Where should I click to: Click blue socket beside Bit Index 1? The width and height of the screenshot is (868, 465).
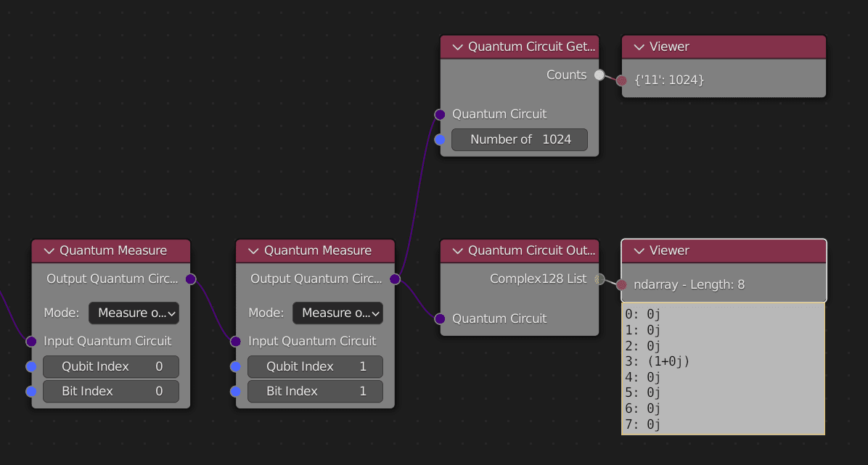coord(235,392)
